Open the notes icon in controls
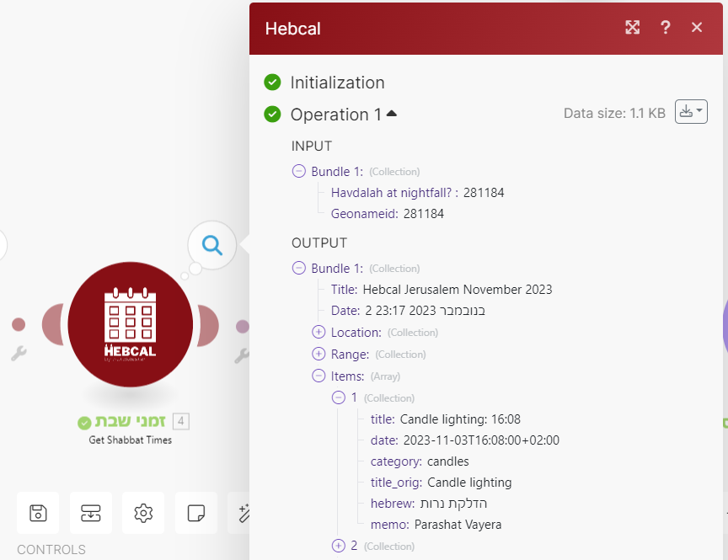This screenshot has height=560, width=728. coord(196,513)
